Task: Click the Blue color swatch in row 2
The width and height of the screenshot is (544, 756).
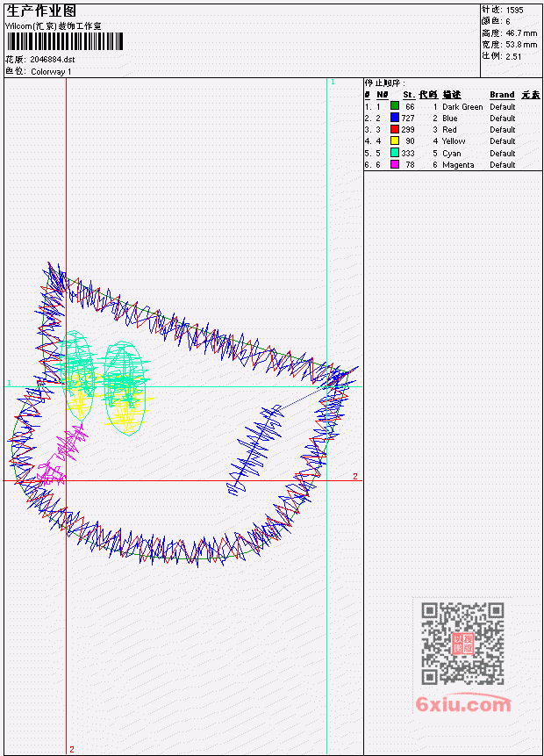Action: (395, 118)
